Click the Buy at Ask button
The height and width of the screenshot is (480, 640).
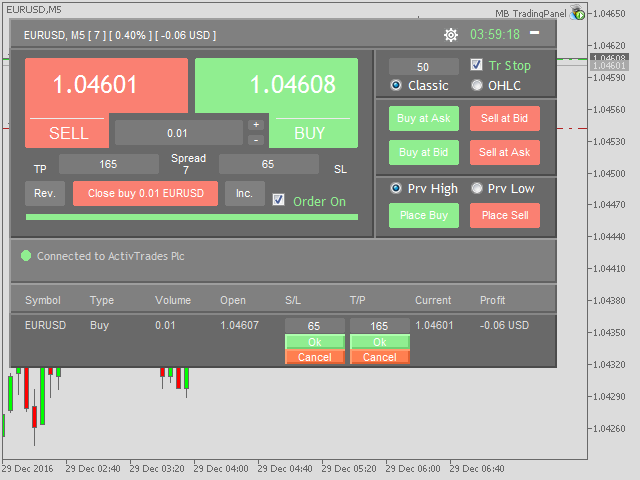point(424,118)
